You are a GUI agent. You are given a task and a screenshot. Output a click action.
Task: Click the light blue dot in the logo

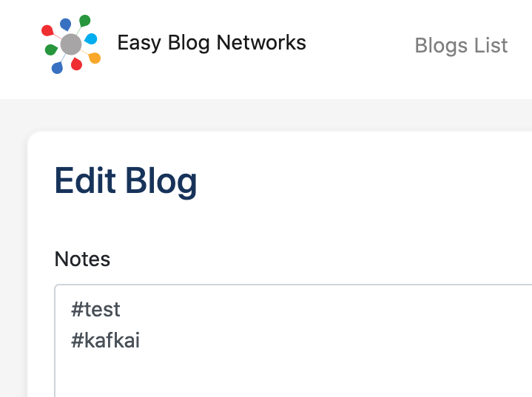pos(91,38)
